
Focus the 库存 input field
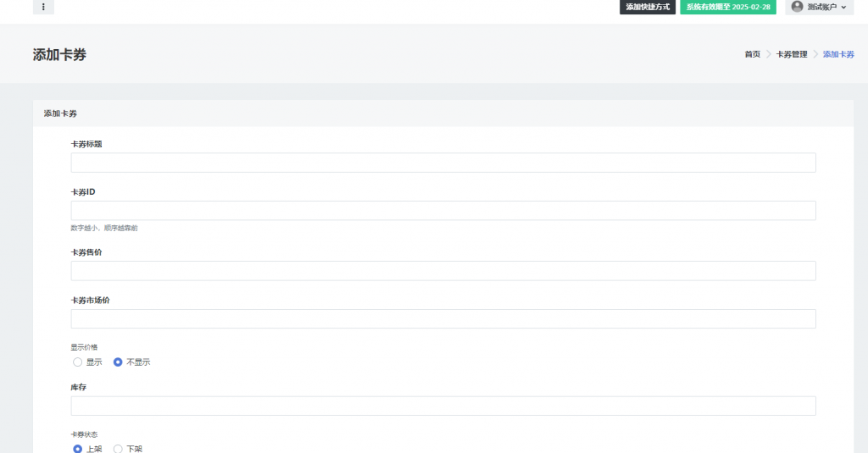[442, 406]
